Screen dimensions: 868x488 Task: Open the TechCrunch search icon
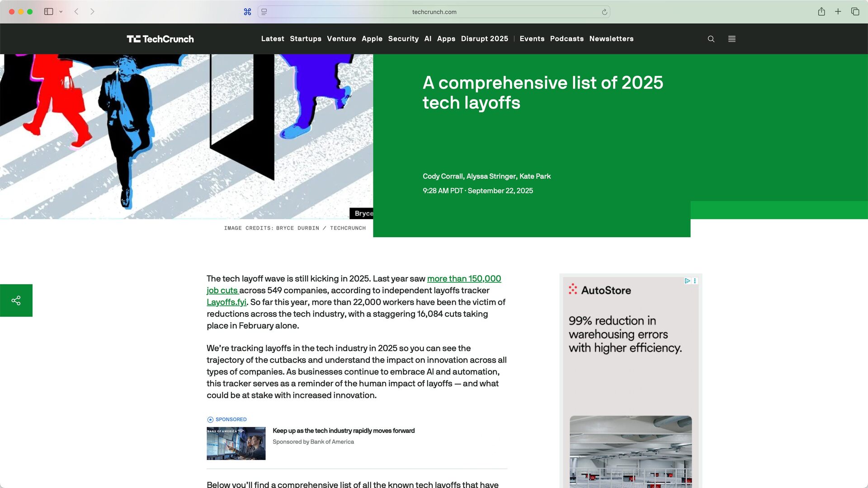(711, 39)
